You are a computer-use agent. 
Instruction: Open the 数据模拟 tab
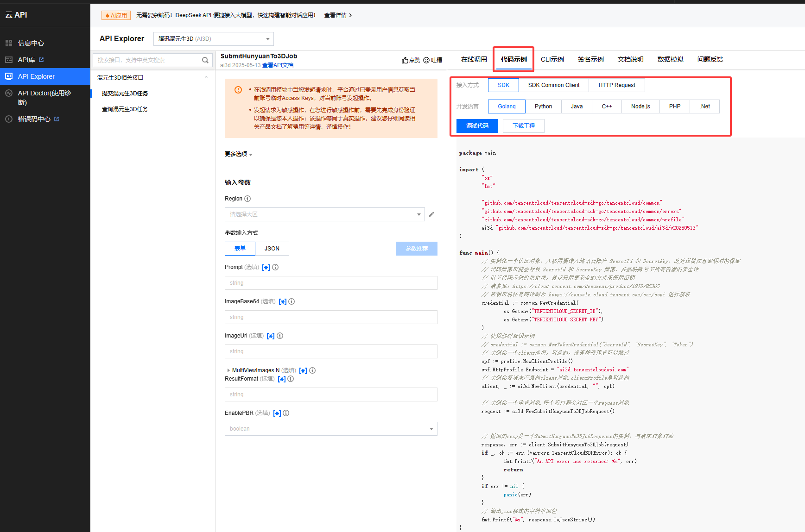coord(671,59)
